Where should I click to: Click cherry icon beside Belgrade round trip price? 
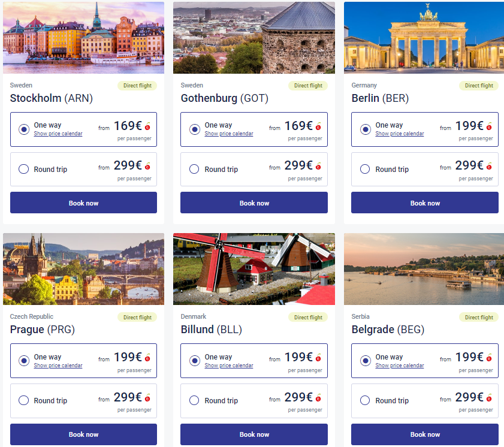point(489,398)
